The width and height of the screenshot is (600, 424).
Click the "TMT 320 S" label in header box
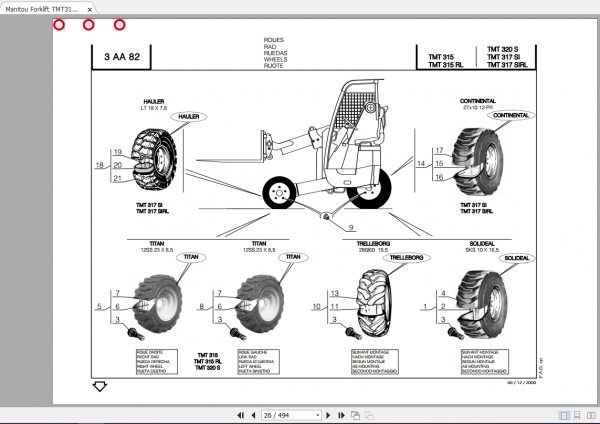(502, 49)
